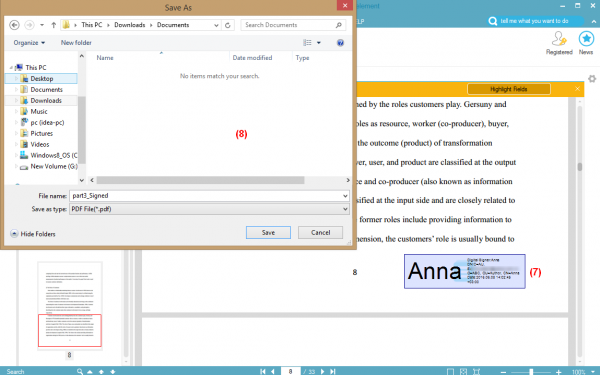
Task: Click the zoom slider handle
Action: point(531,372)
